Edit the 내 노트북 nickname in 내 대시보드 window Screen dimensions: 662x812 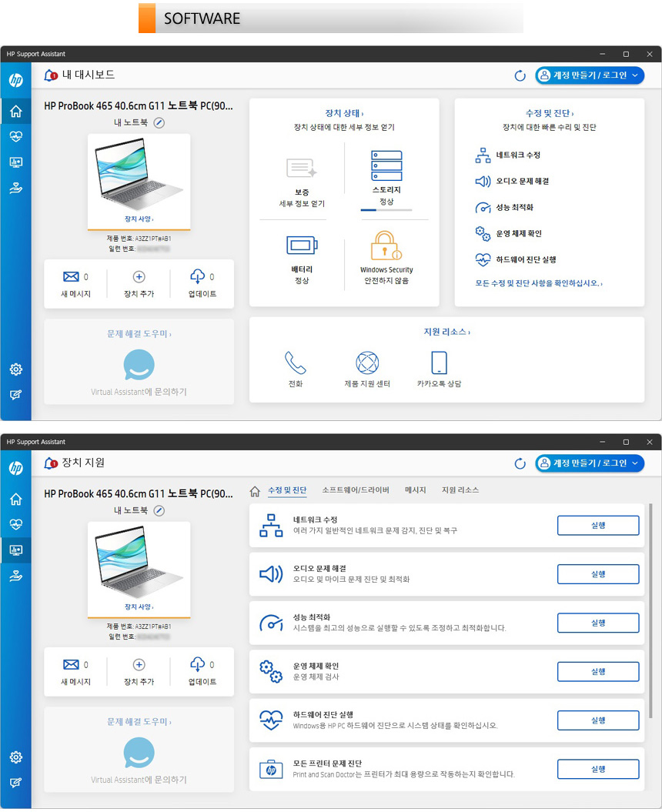(159, 122)
